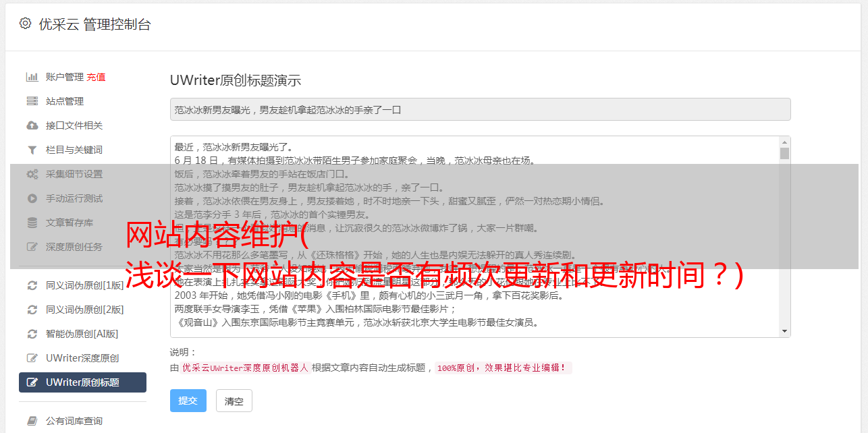Screen dimensions: 868x433
Task: Open 账户管理 bar chart icon
Action: tap(32, 77)
